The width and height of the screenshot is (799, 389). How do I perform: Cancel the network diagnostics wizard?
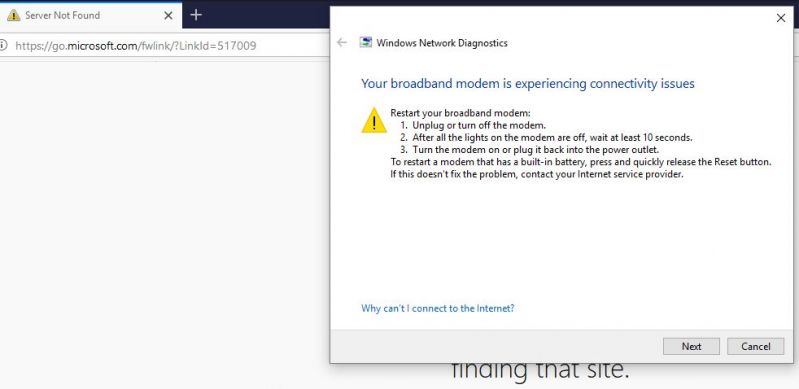[755, 346]
